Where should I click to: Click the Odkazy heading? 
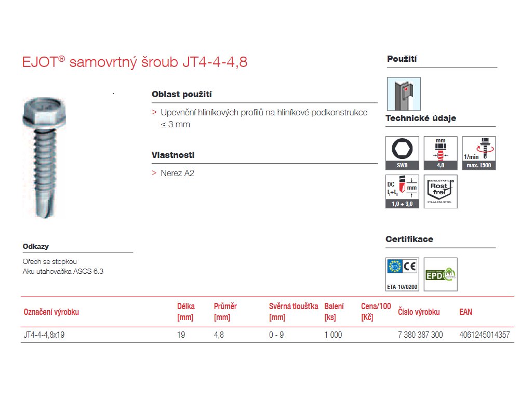(36, 247)
